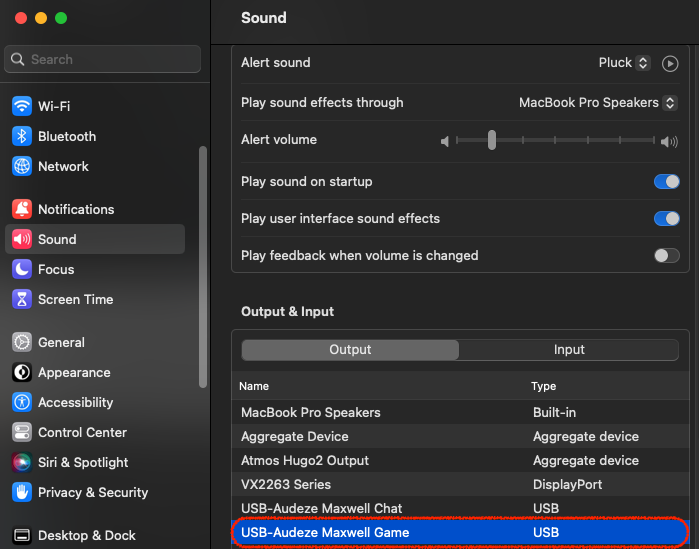Select the Output tab
This screenshot has height=549, width=699.
[x=350, y=350]
